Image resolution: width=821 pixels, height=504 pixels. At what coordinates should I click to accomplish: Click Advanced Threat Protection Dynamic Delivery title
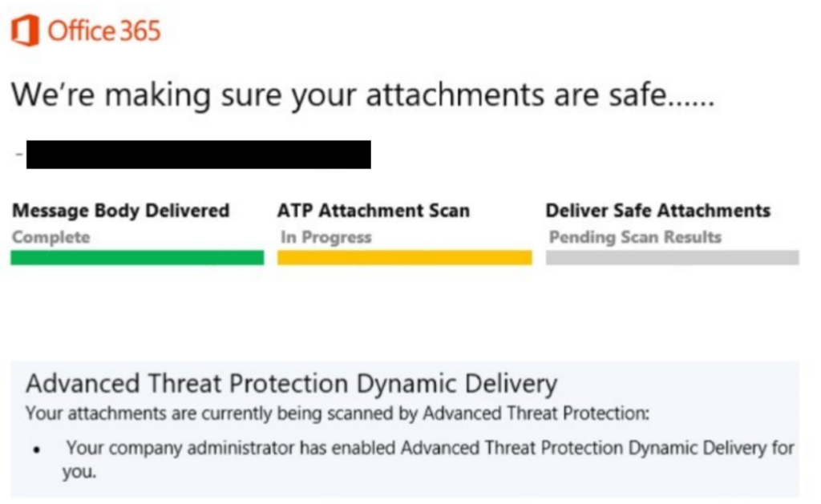point(292,384)
